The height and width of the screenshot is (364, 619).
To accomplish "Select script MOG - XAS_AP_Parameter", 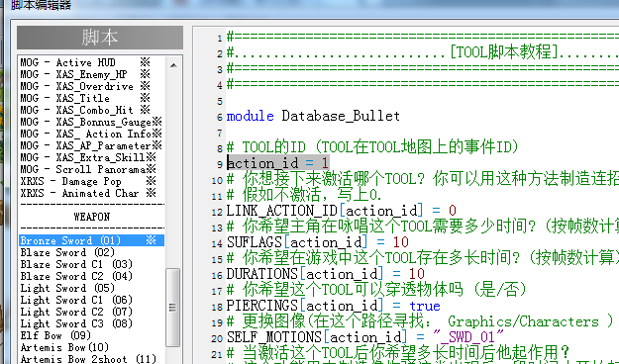I will (91, 145).
